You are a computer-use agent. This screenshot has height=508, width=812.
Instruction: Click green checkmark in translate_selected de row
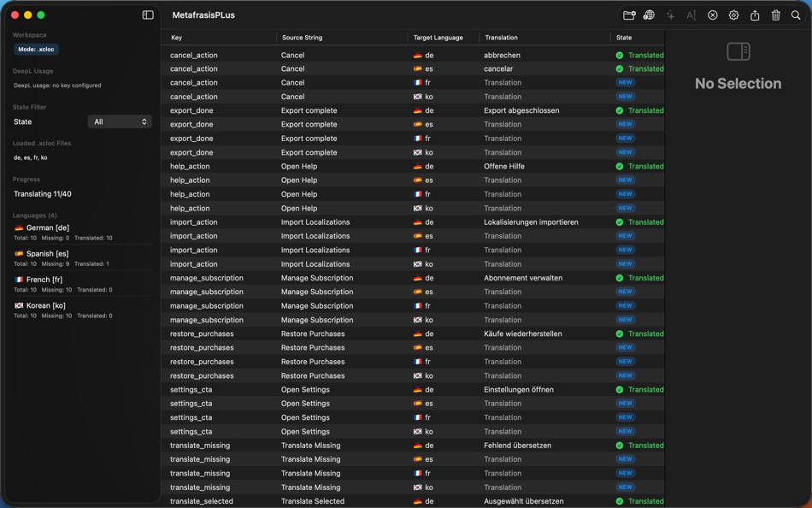click(x=620, y=501)
